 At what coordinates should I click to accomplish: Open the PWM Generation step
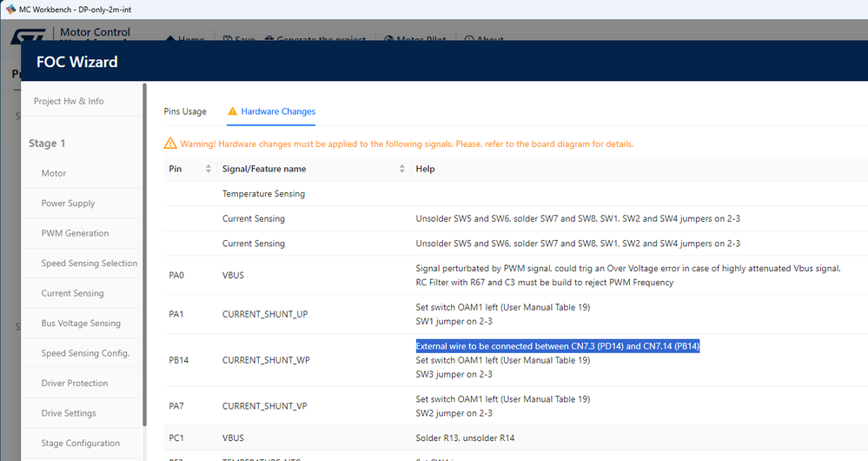(75, 233)
